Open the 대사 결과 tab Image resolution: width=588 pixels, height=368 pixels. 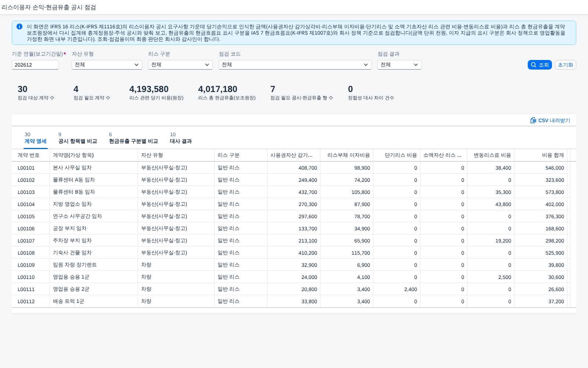[180, 138]
